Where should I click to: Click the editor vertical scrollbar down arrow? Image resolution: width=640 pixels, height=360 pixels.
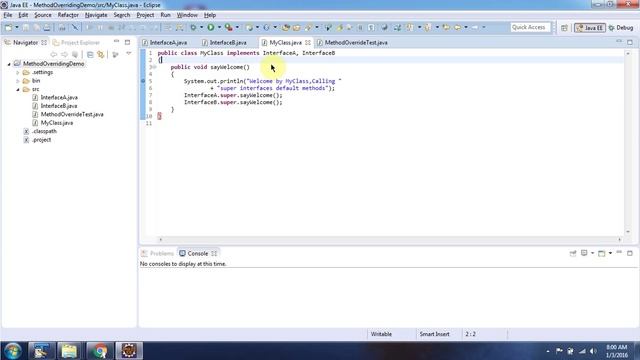tap(628, 232)
